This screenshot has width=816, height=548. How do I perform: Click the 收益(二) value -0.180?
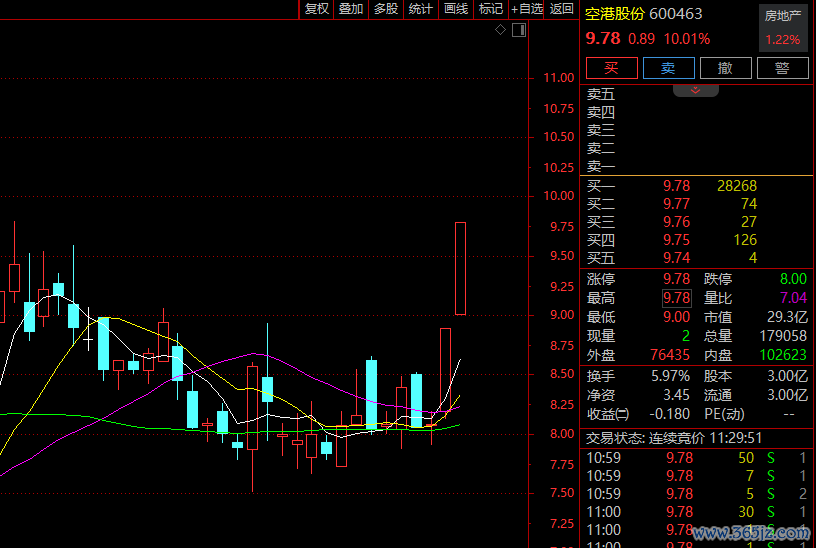click(669, 414)
